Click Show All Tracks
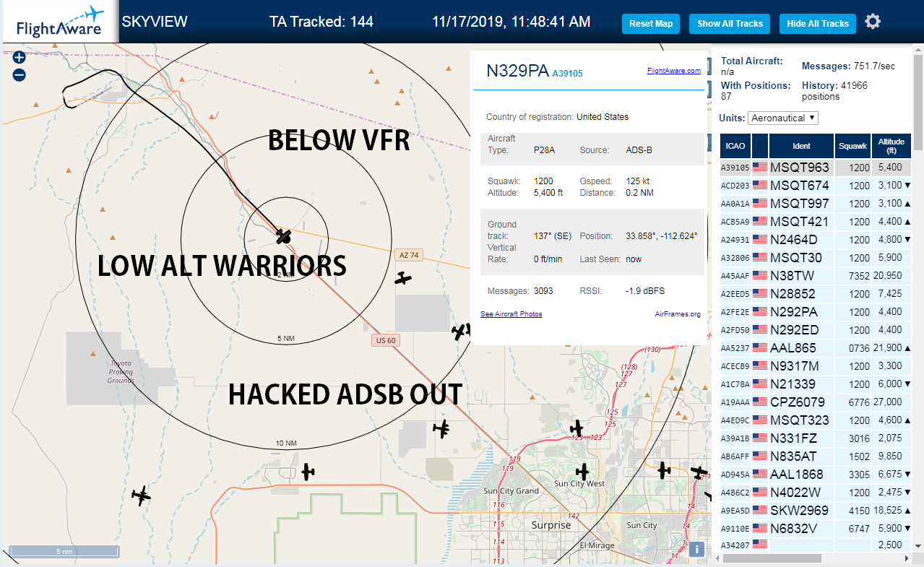The image size is (924, 567). click(x=730, y=24)
